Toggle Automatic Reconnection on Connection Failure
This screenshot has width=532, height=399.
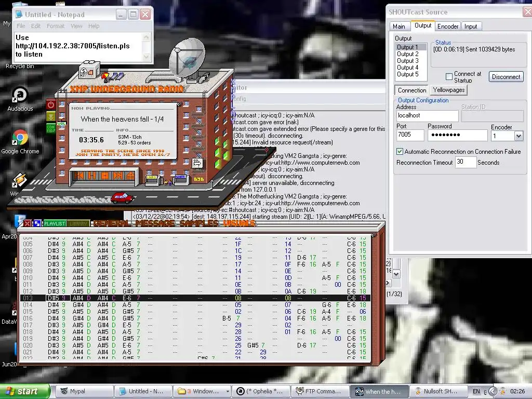pos(400,152)
